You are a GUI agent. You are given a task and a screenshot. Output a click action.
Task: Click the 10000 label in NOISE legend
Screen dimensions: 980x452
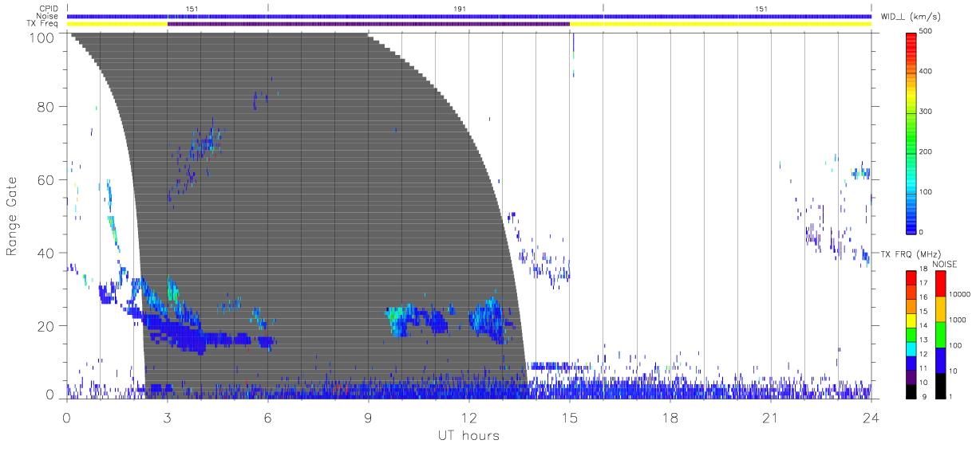point(958,294)
